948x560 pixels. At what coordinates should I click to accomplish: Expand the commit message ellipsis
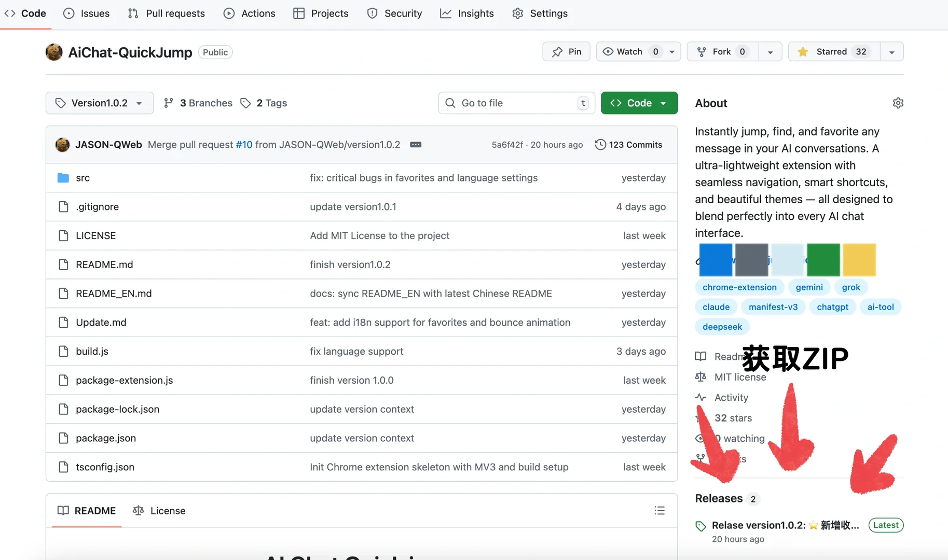pyautogui.click(x=416, y=145)
